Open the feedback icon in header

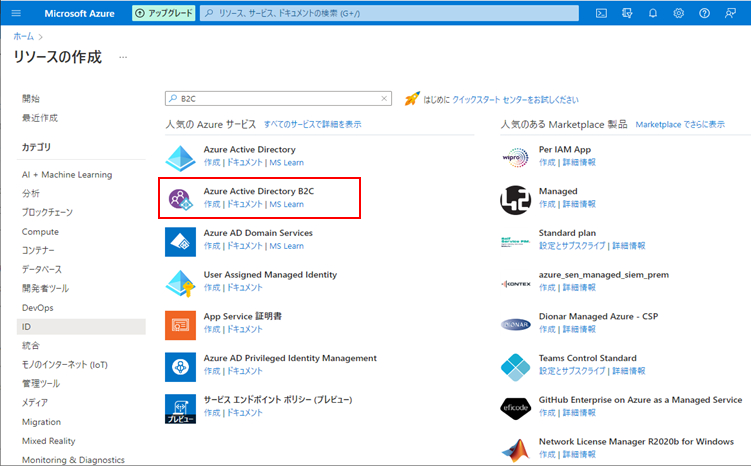click(x=730, y=13)
